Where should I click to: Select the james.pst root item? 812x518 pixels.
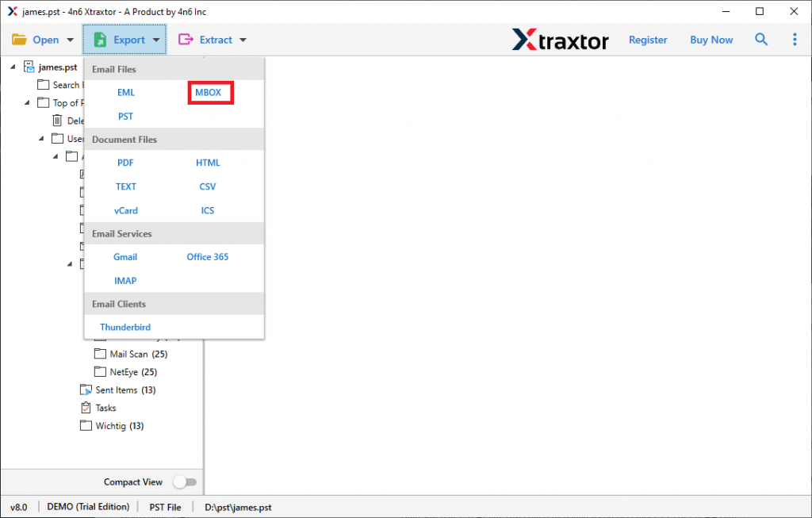point(57,67)
